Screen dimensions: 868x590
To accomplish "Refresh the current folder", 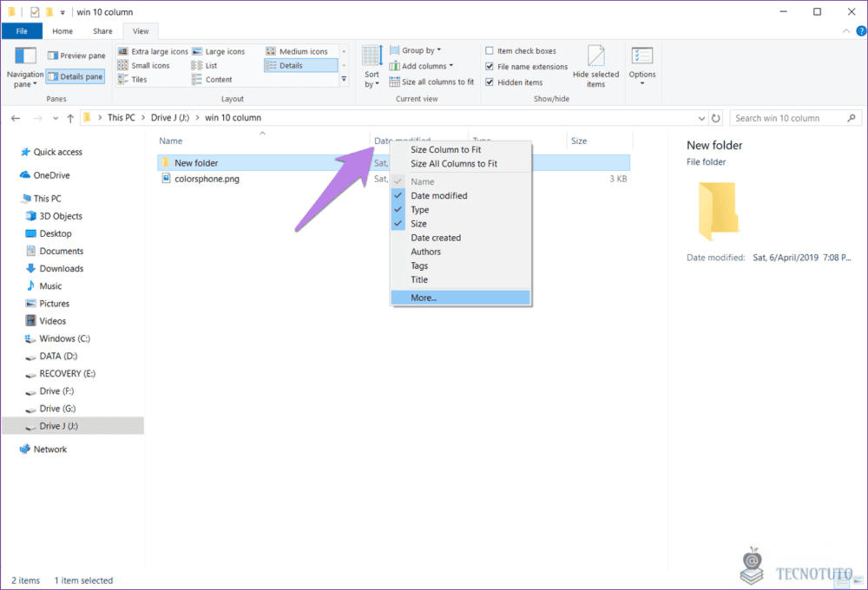I will click(x=716, y=118).
